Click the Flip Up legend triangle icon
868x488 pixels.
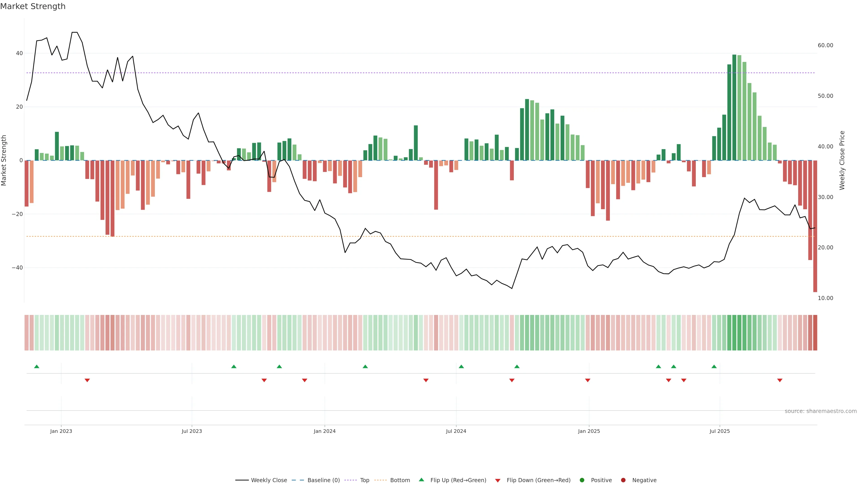click(421, 480)
